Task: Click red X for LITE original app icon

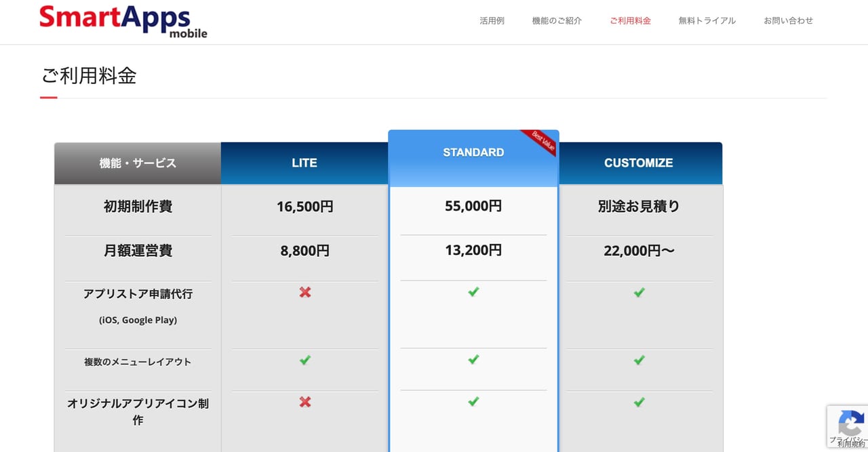Action: [x=305, y=402]
